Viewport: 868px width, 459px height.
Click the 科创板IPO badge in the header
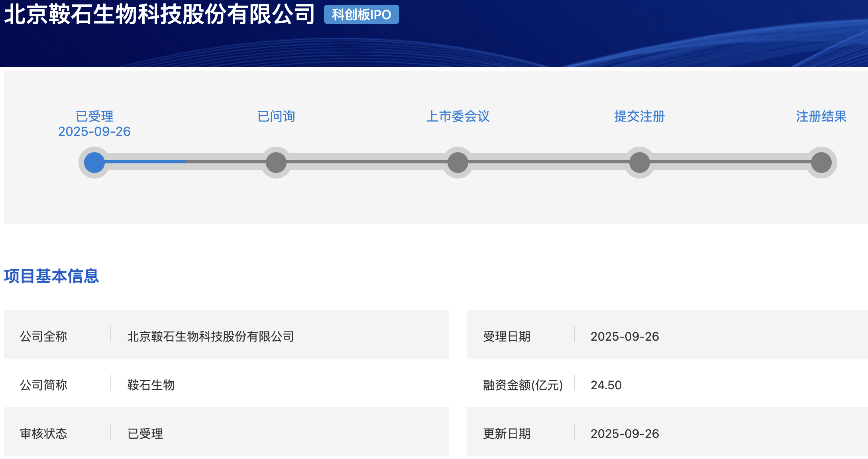click(x=361, y=15)
